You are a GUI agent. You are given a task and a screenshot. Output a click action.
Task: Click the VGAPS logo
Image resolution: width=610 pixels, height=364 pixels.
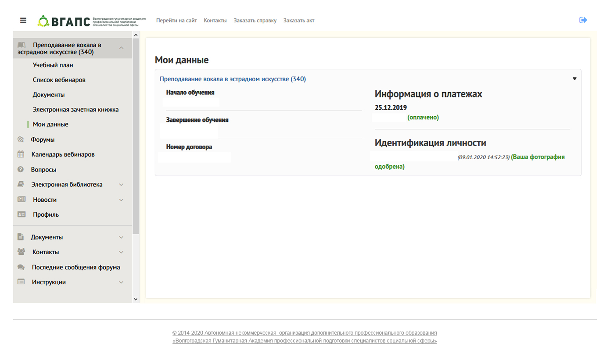[64, 21]
